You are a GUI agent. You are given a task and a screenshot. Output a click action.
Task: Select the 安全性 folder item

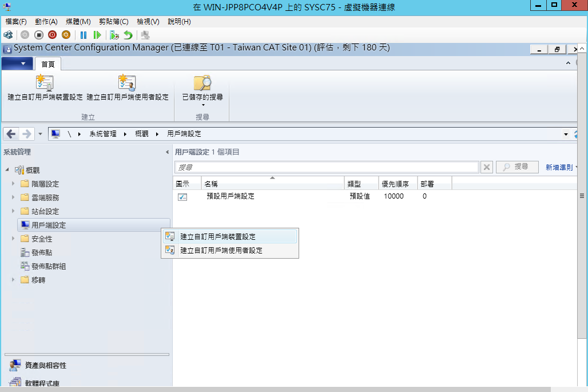pyautogui.click(x=37, y=239)
